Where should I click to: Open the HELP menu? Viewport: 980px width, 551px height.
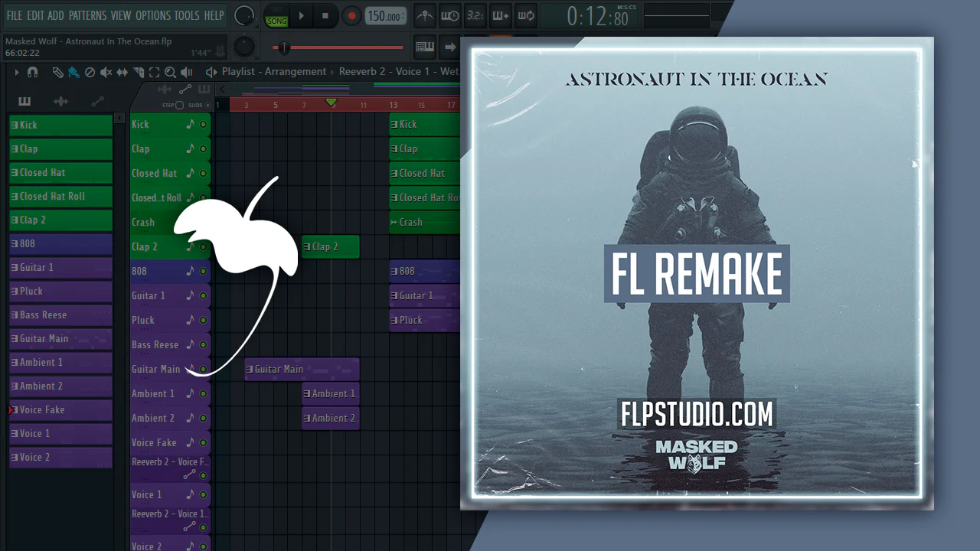point(214,15)
